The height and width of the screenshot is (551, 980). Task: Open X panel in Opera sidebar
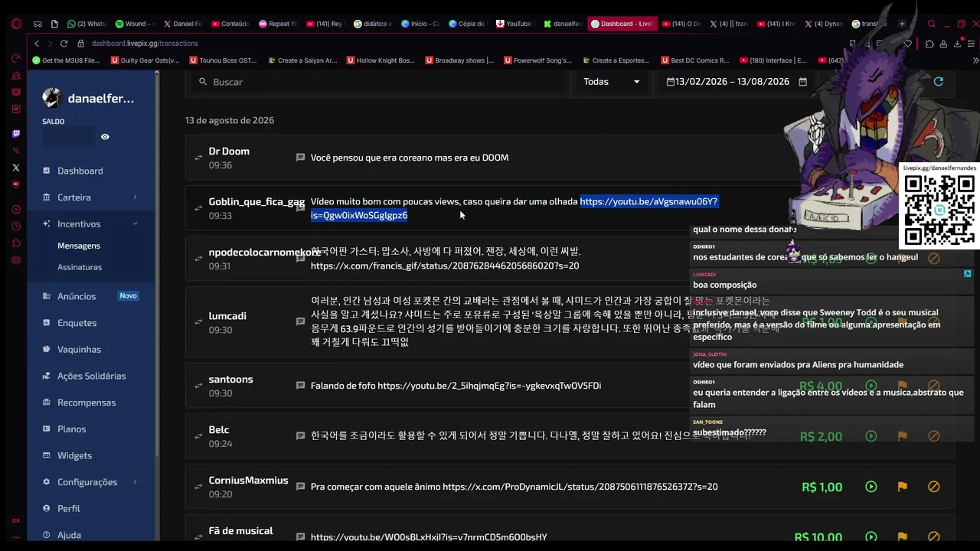pos(16,168)
